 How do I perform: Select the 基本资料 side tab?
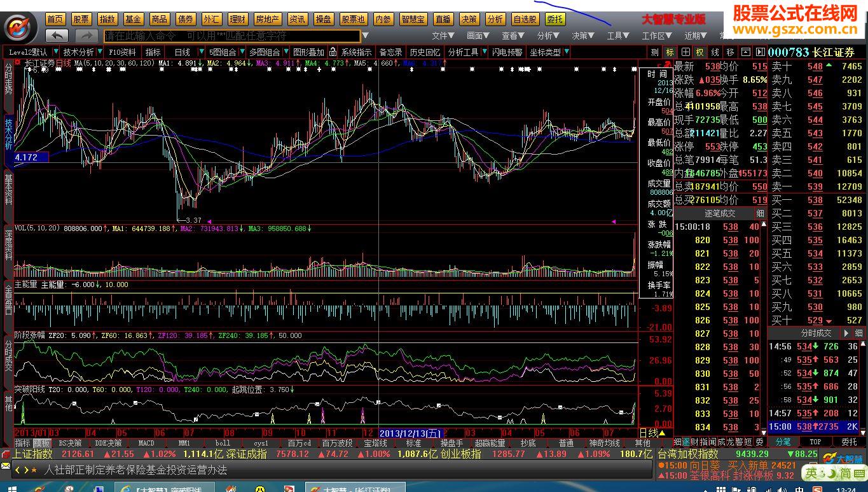point(8,190)
